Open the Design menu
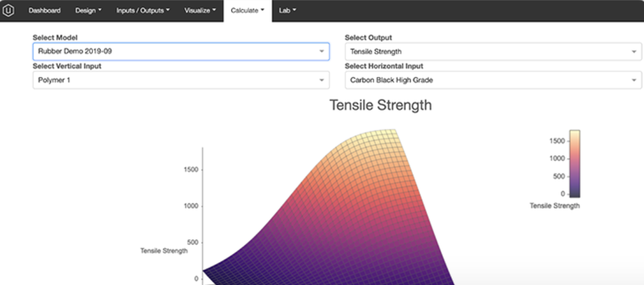The height and width of the screenshot is (285, 644). tap(88, 11)
